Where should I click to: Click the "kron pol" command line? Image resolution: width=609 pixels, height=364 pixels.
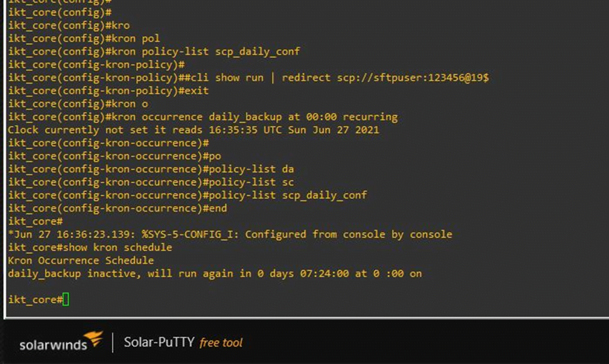pyautogui.click(x=84, y=38)
